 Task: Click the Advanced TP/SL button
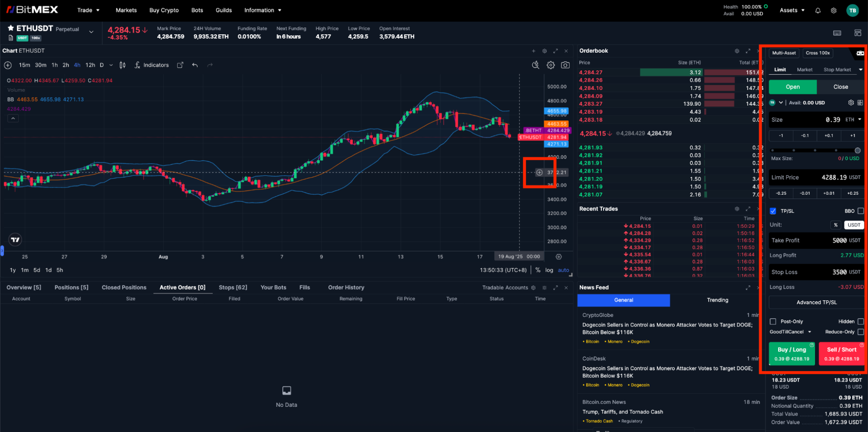[x=816, y=302]
